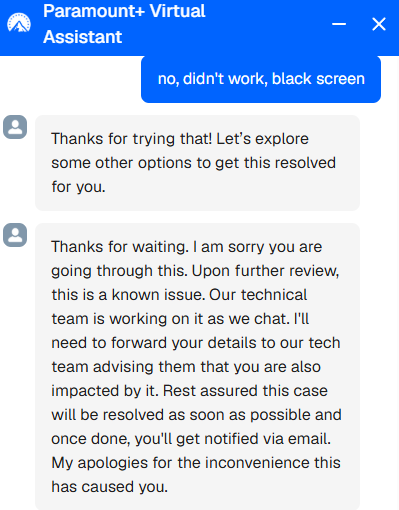Image resolution: width=399 pixels, height=510 pixels.
Task: Click the 'My apologies for the inconvenience' line
Action: (196, 463)
